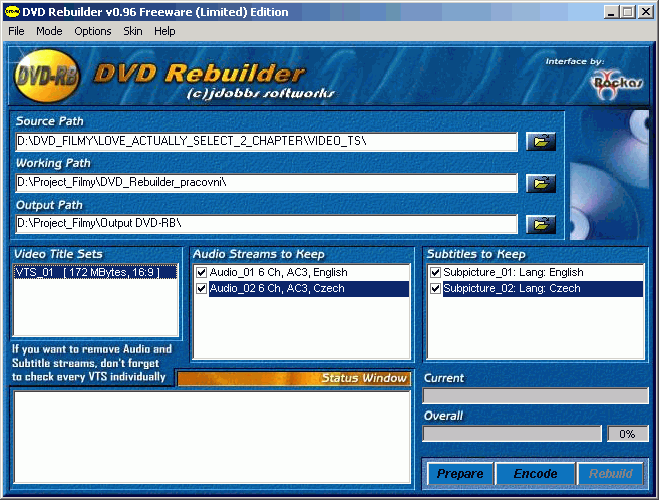Open the File menu
Viewport: 659px width, 500px height.
pos(16,31)
